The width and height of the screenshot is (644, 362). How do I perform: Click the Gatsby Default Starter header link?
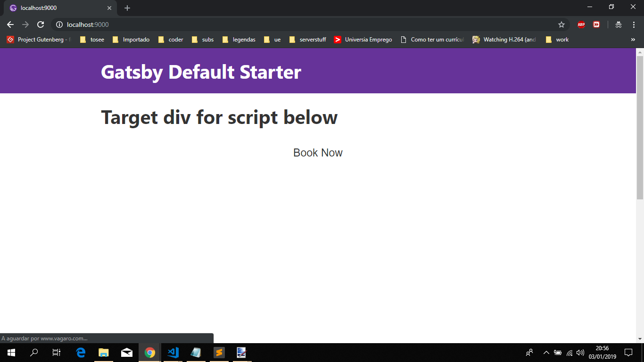coord(201,72)
